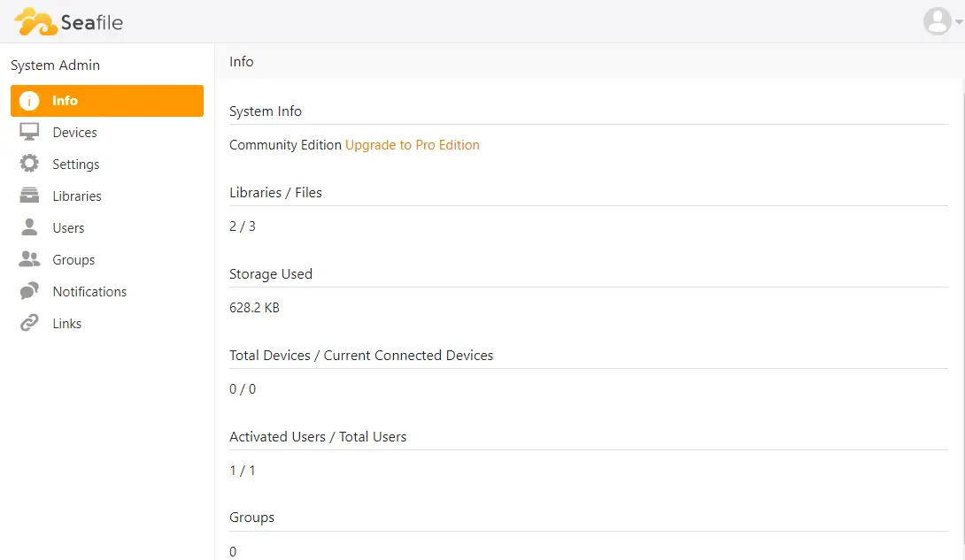Click the Info circle icon in sidebar
The height and width of the screenshot is (560, 965).
(29, 101)
